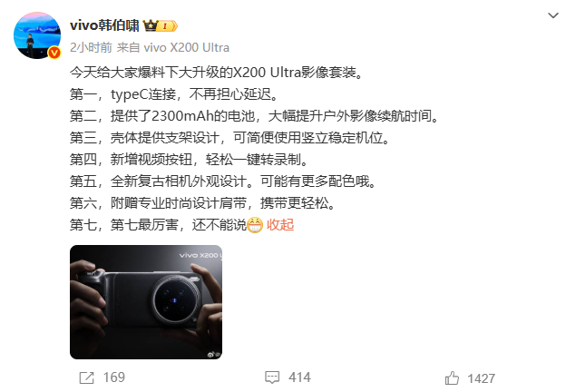This screenshot has height=392, width=576.
Task: Click the first line about X200 Ultra影像套装
Action: (x=217, y=73)
